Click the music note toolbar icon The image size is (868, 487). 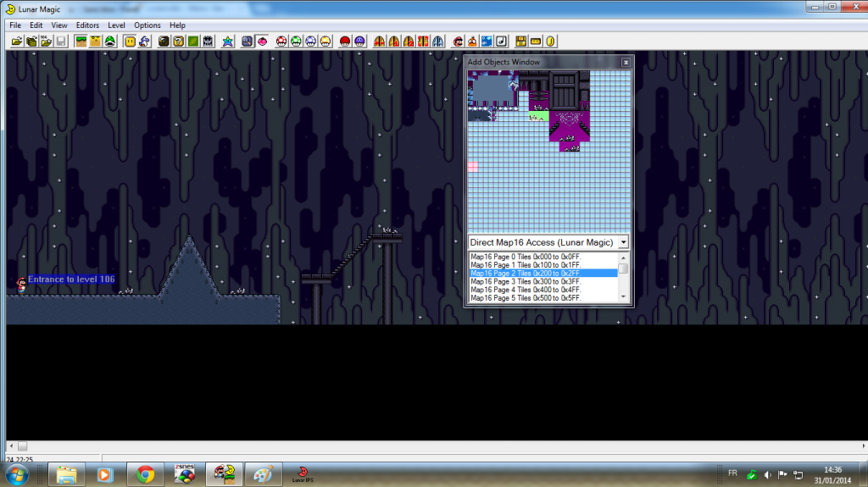click(x=502, y=42)
